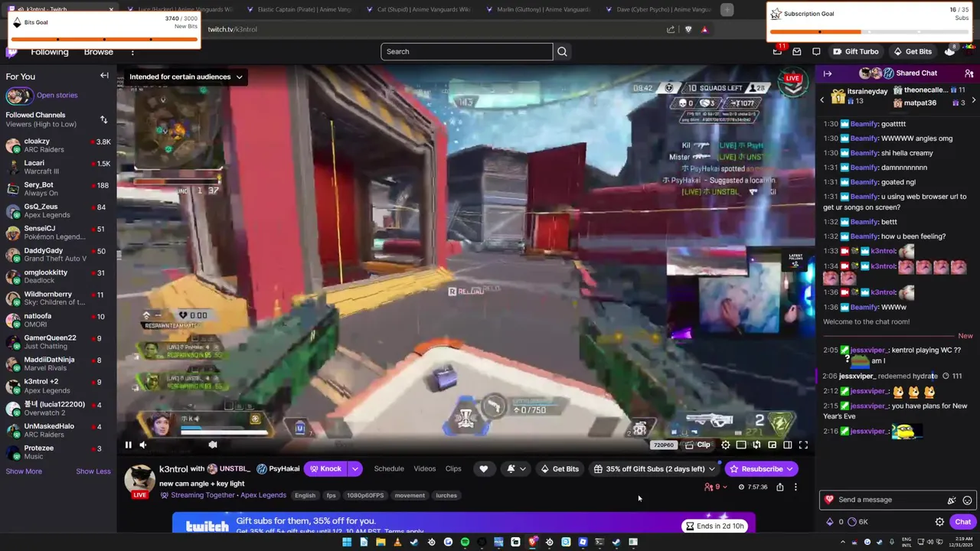Open more channel options dots

795,487
